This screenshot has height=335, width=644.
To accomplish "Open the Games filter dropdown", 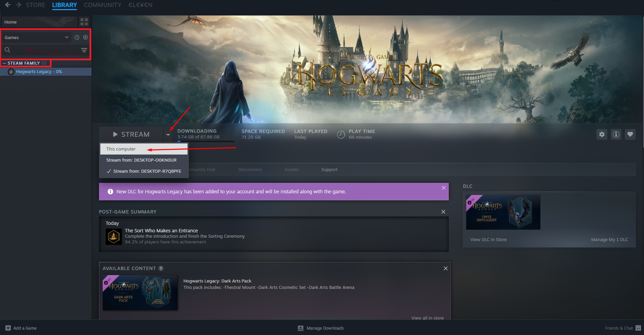I will point(37,37).
